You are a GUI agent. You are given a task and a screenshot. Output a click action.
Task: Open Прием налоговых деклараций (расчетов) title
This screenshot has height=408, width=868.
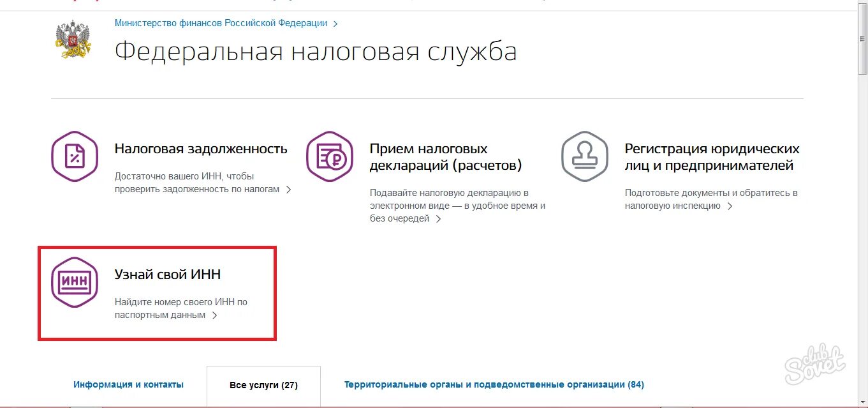(x=446, y=157)
